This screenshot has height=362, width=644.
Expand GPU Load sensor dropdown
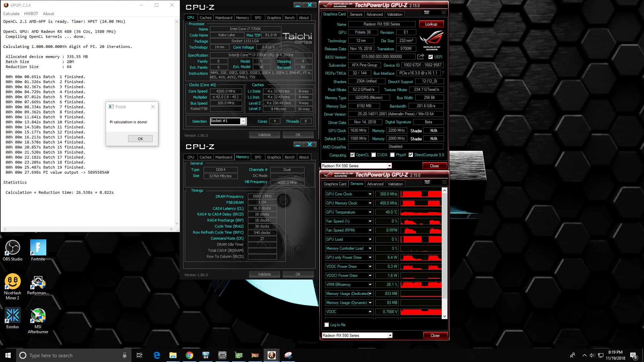[x=370, y=239]
